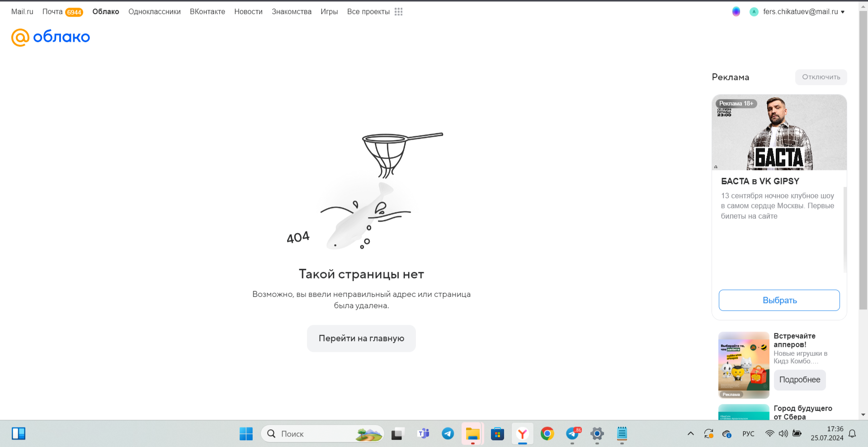Open Task View from the taskbar

coord(397,434)
